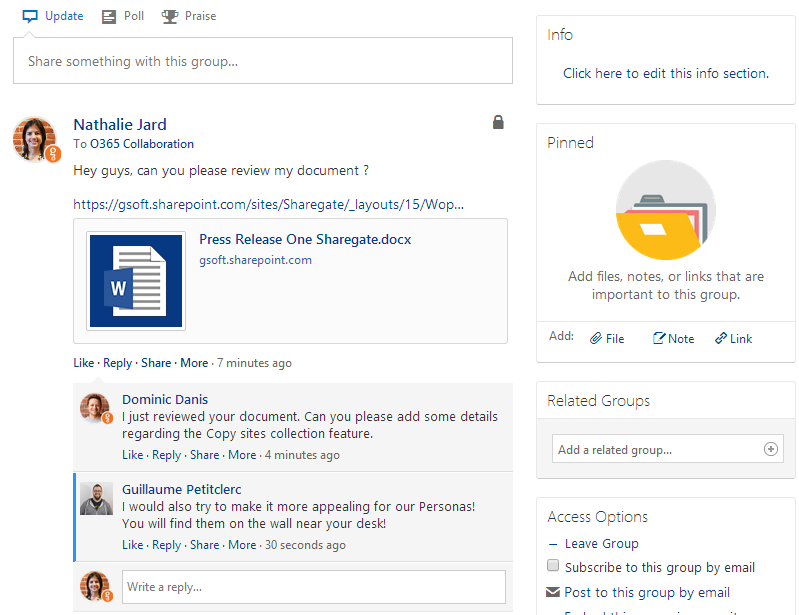The height and width of the screenshot is (615, 799).
Task: Like Nathalie Jard's post
Action: pyautogui.click(x=84, y=363)
